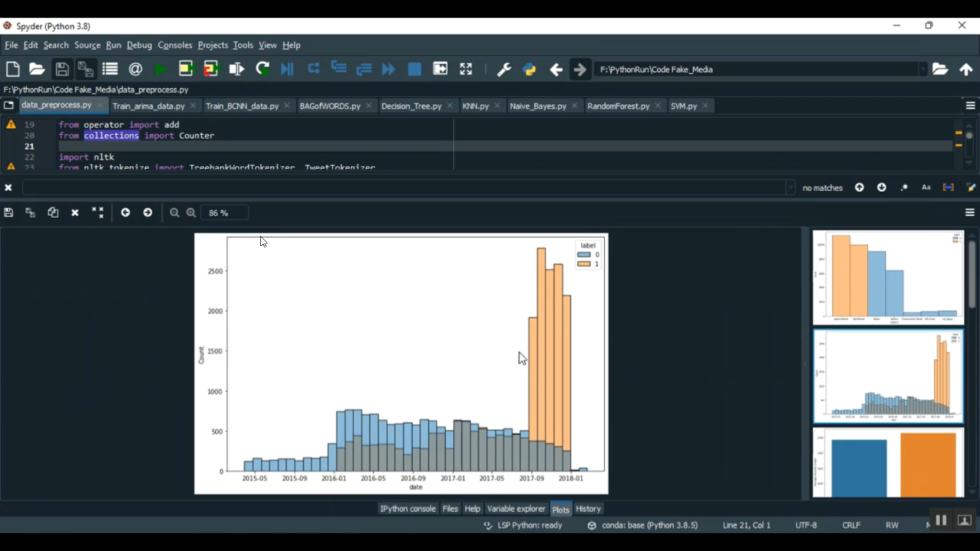Open the Plots pane options hamburger menu
Screen dimensions: 980x551
tap(970, 213)
